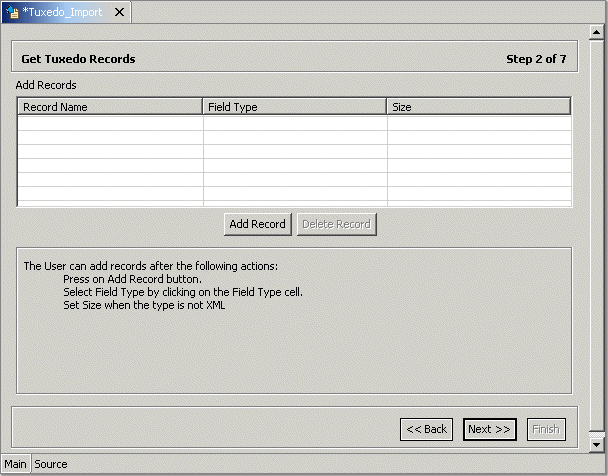The image size is (608, 476).
Task: Click 'Select Field Type by clicking' instruction line
Action: 183,292
